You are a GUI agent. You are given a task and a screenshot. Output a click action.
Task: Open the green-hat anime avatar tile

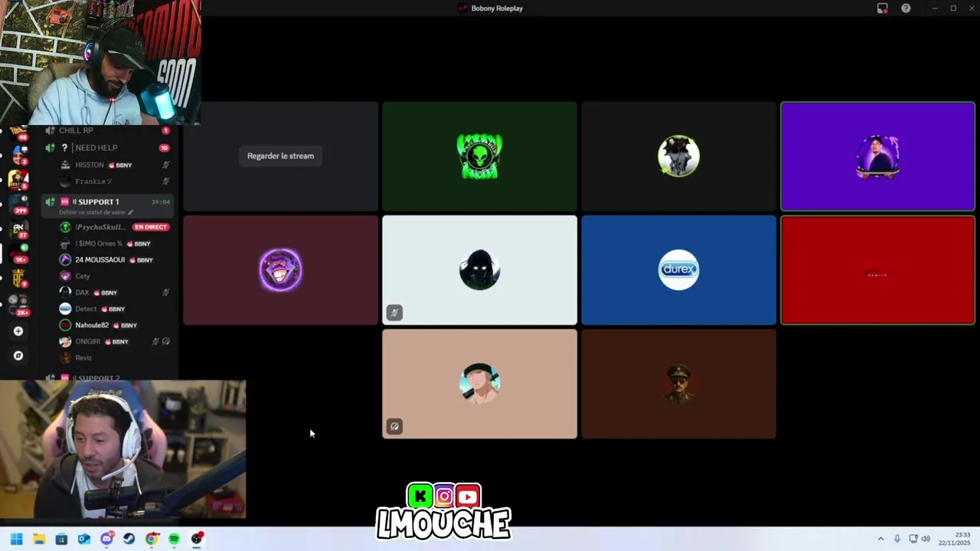click(x=479, y=383)
